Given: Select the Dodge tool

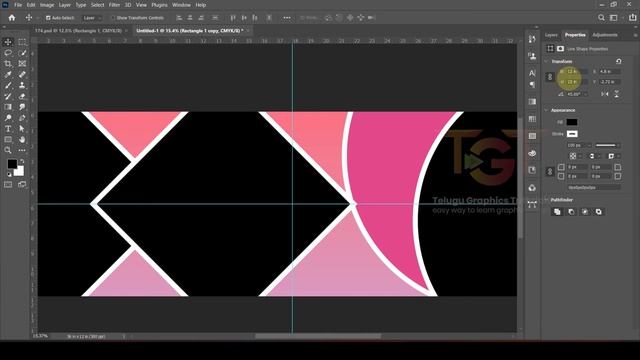Looking at the screenshot, I should point(8,118).
